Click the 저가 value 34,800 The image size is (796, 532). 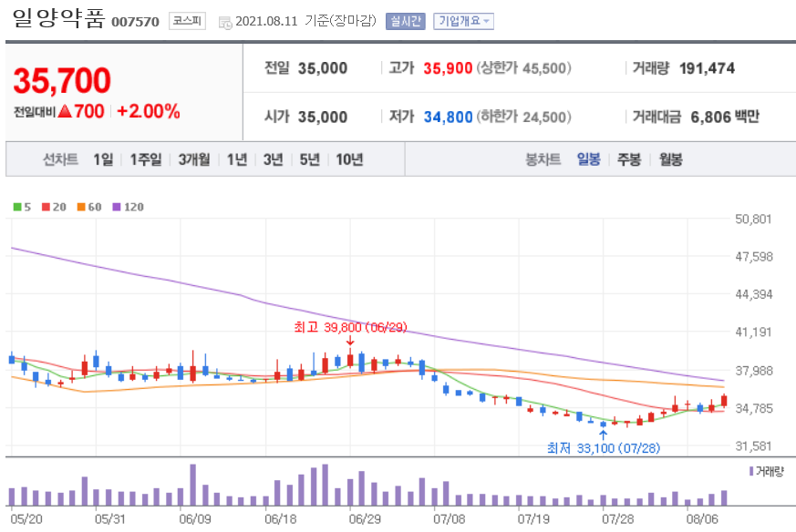448,118
